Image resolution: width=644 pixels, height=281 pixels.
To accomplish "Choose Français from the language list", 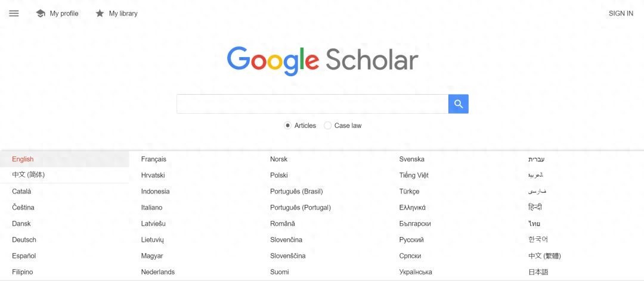I will tap(154, 159).
